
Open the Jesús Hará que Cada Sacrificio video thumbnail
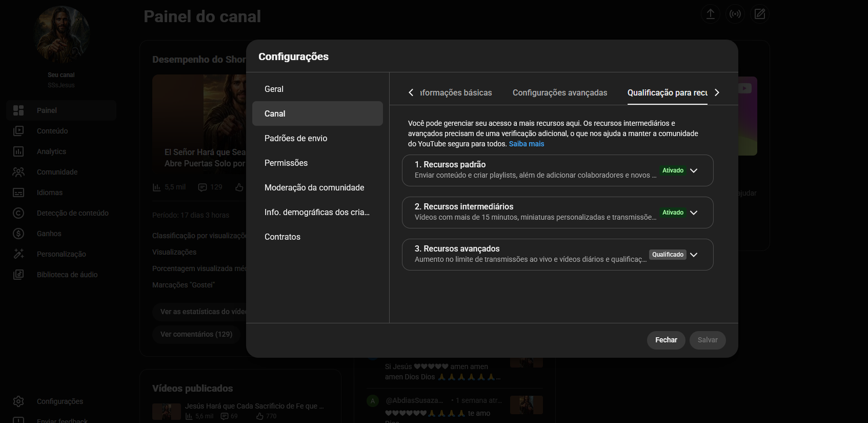(167, 411)
